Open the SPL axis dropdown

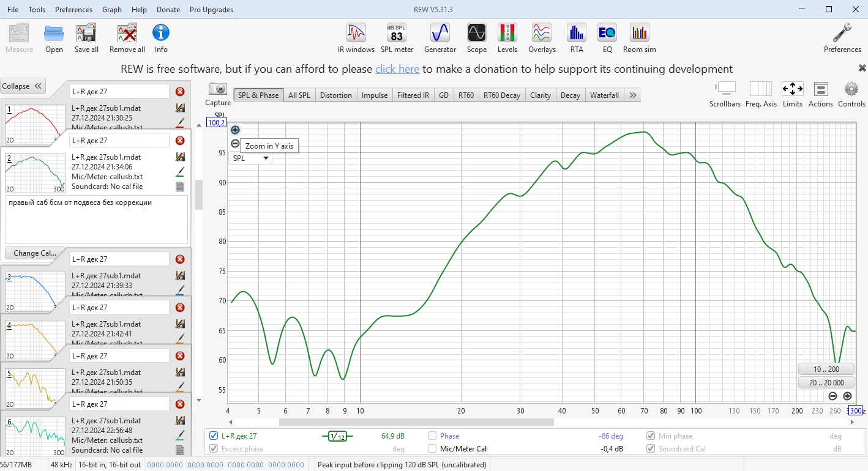[x=250, y=158]
